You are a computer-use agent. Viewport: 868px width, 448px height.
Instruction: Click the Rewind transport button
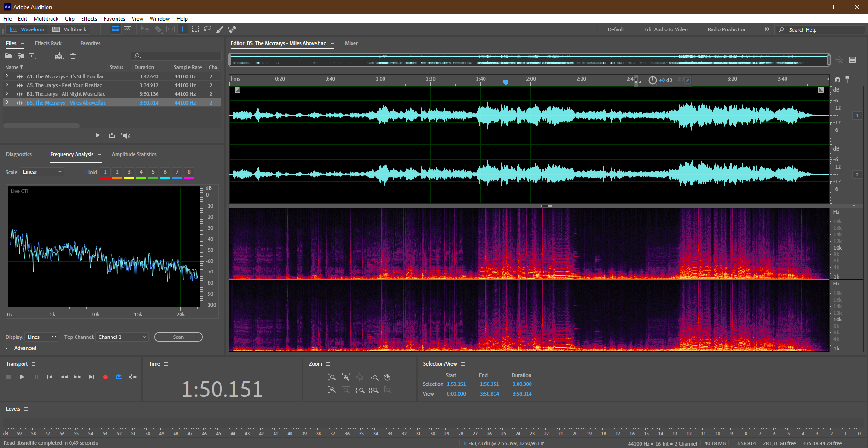(64, 377)
